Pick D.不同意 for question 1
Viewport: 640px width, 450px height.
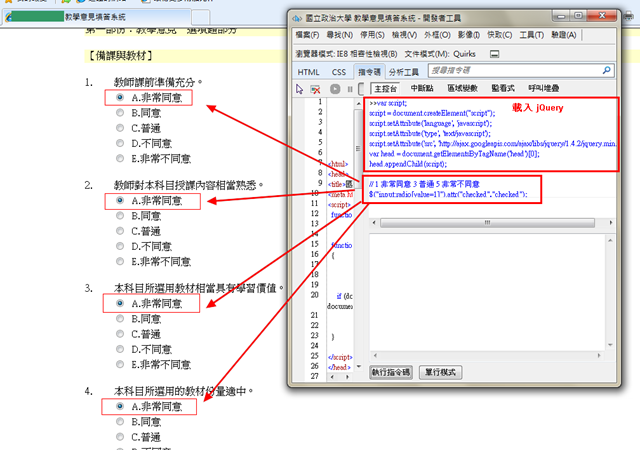[x=120, y=143]
